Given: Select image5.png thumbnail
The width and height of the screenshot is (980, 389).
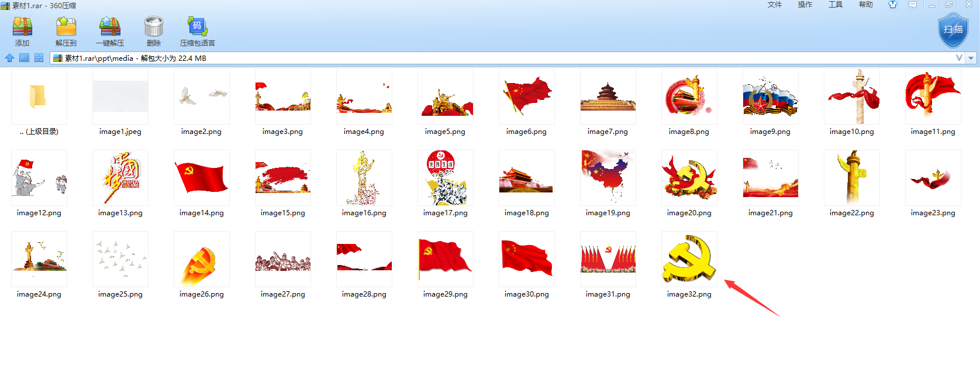Looking at the screenshot, I should tap(446, 97).
